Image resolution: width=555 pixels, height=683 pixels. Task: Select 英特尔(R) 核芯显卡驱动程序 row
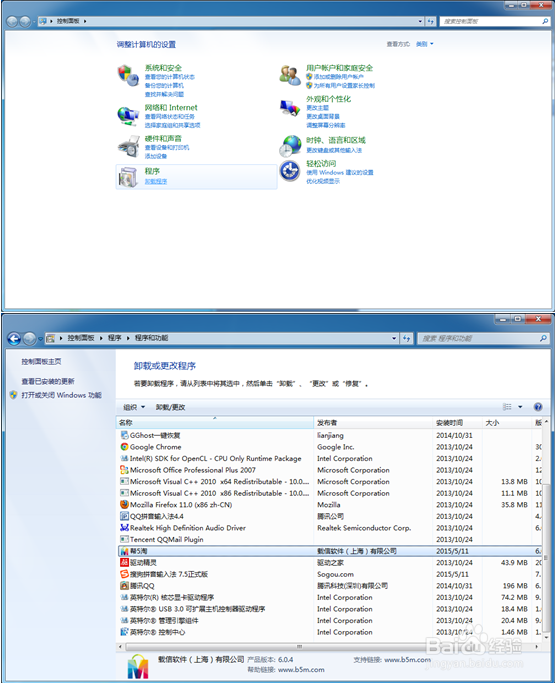[x=329, y=597]
